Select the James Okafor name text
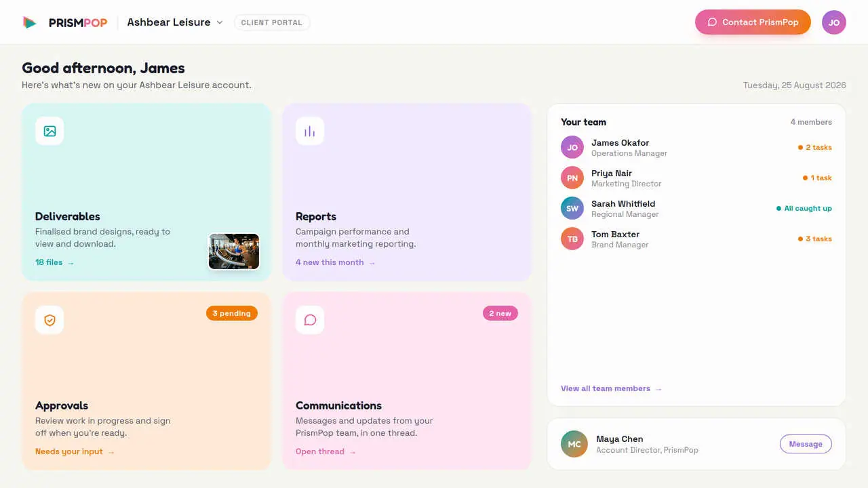Viewport: 868px width, 488px height. click(620, 142)
